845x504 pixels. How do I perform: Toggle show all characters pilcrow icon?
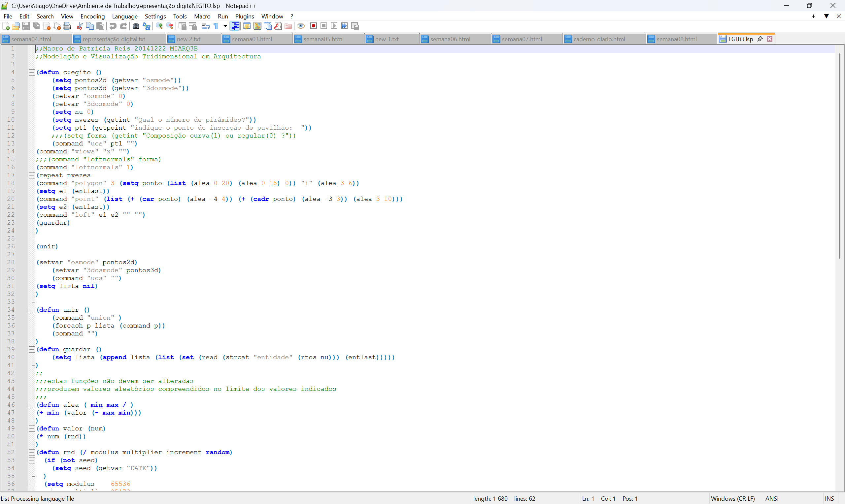pos(216,26)
